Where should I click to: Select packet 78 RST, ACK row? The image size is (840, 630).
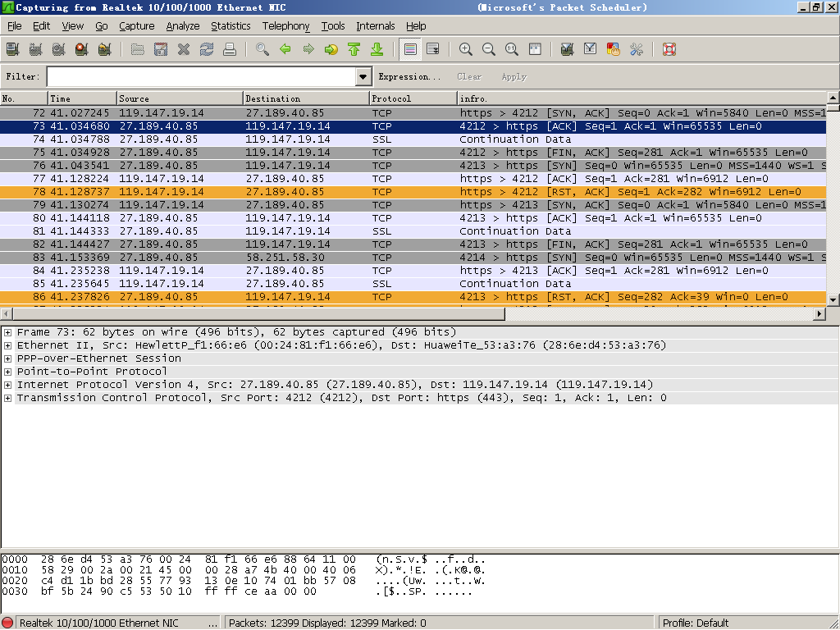[x=413, y=192]
